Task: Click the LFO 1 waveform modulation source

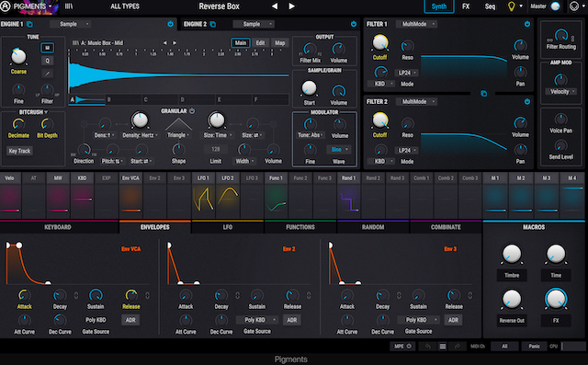Action: pyautogui.click(x=203, y=200)
